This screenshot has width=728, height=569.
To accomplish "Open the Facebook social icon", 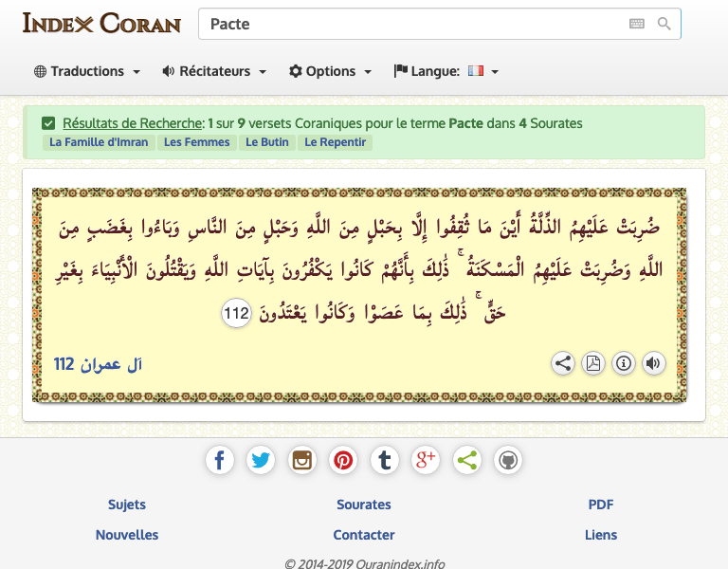I will point(219,461).
